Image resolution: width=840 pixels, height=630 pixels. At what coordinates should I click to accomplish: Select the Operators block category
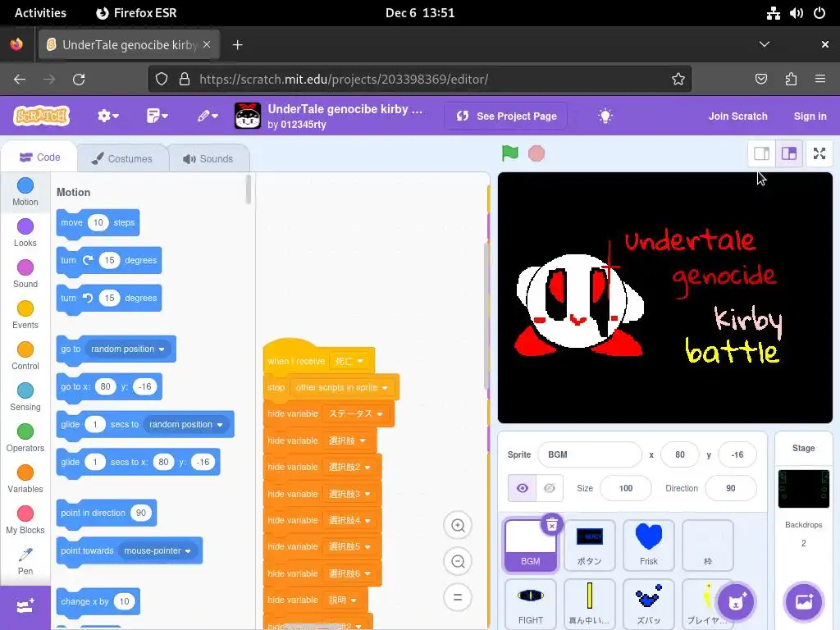(25, 438)
